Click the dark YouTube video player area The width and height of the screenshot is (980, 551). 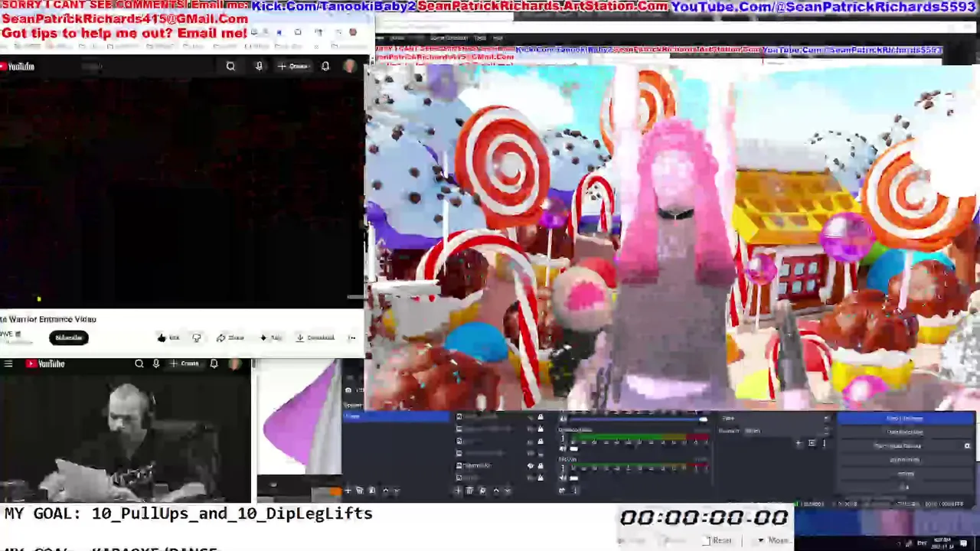click(x=181, y=191)
